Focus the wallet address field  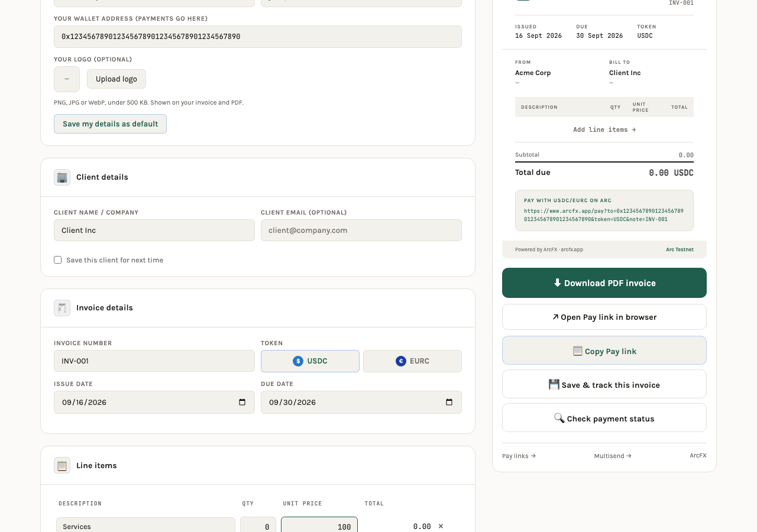258,37
